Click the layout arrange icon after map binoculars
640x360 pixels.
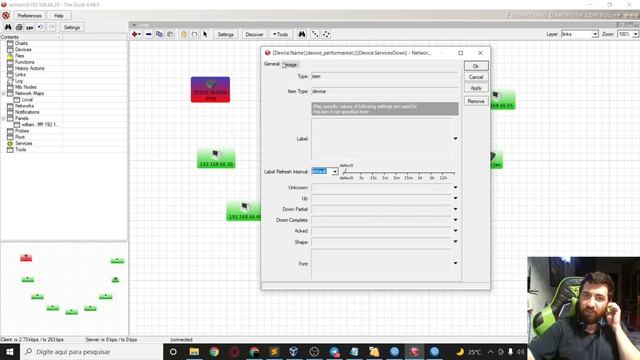[x=315, y=34]
